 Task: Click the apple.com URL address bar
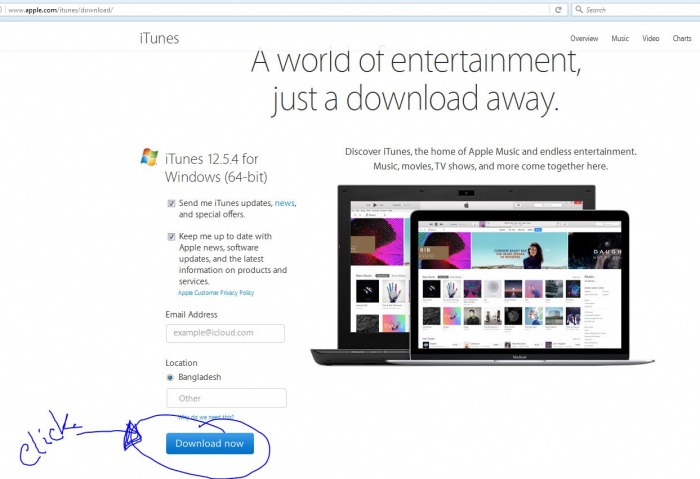coord(277,10)
